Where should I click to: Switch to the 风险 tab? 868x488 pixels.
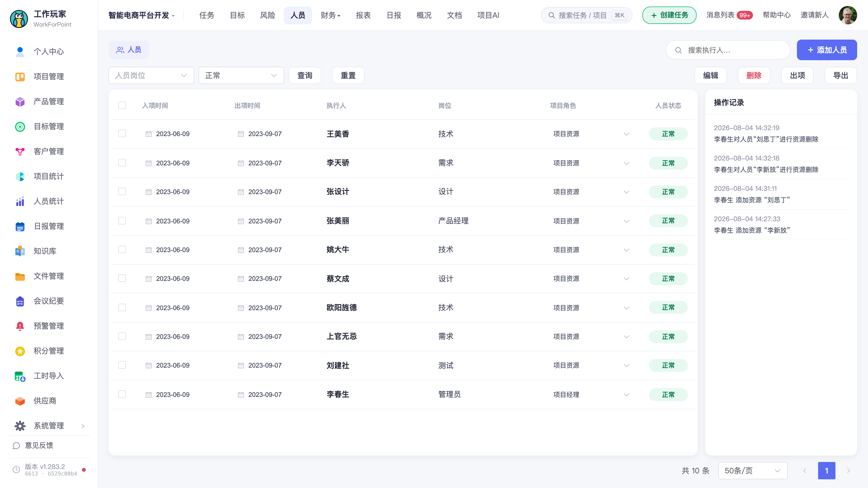[x=267, y=15]
